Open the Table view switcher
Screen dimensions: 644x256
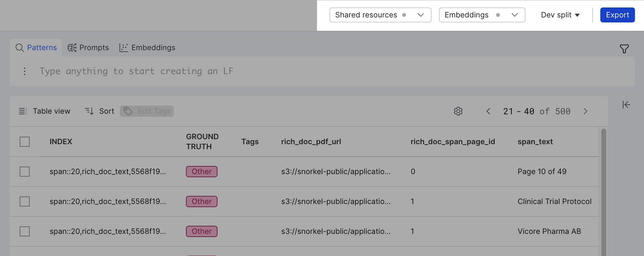45,111
